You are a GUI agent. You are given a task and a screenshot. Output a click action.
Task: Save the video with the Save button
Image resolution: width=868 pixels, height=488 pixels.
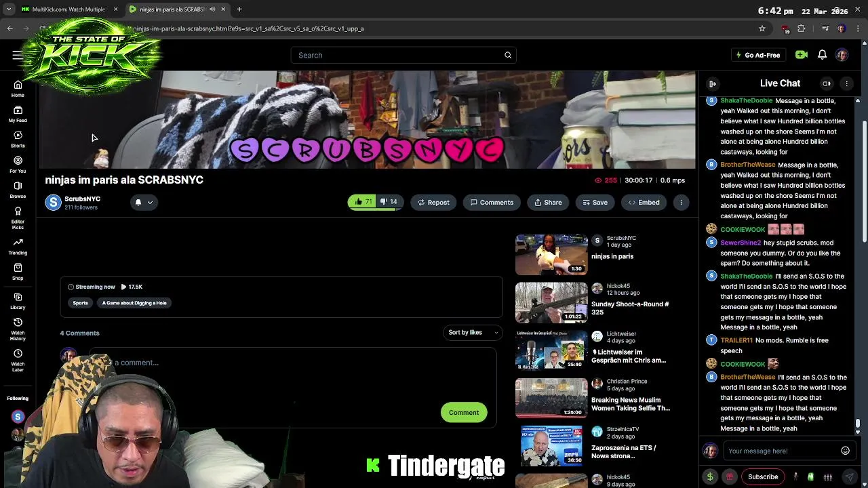(x=595, y=202)
